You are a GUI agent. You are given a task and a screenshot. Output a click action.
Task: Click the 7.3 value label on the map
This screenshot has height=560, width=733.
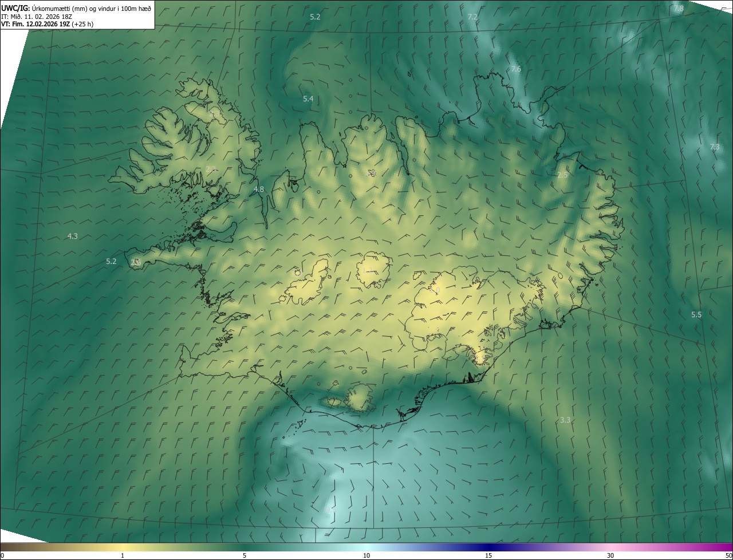pos(715,147)
